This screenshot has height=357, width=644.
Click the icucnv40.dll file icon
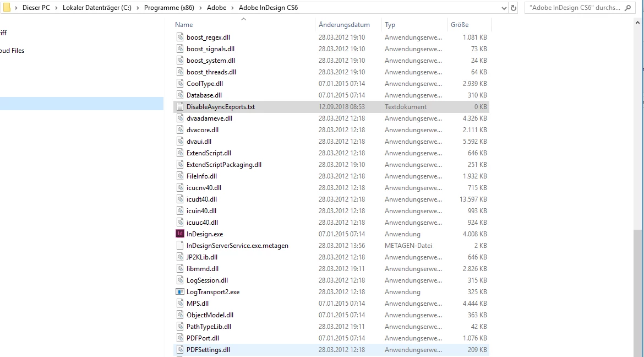click(180, 187)
